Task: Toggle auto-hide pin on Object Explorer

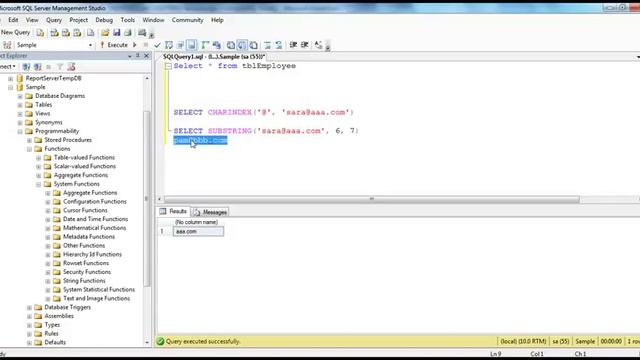Action: (138, 56)
